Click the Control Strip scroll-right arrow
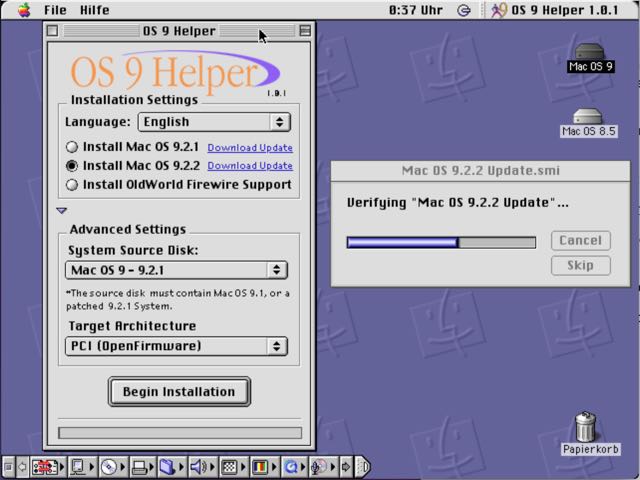Image resolution: width=640 pixels, height=480 pixels. [x=346, y=466]
